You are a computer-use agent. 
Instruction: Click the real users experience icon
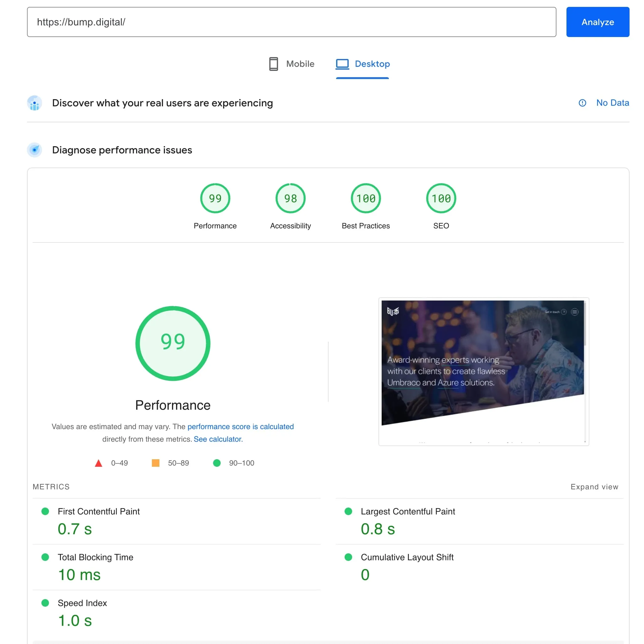pyautogui.click(x=35, y=103)
